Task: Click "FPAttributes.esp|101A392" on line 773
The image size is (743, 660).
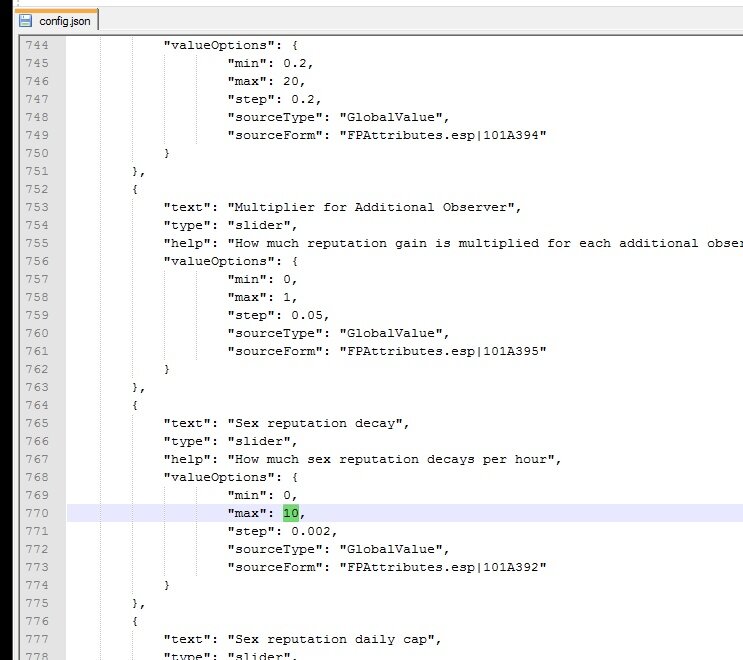Action: tap(443, 568)
